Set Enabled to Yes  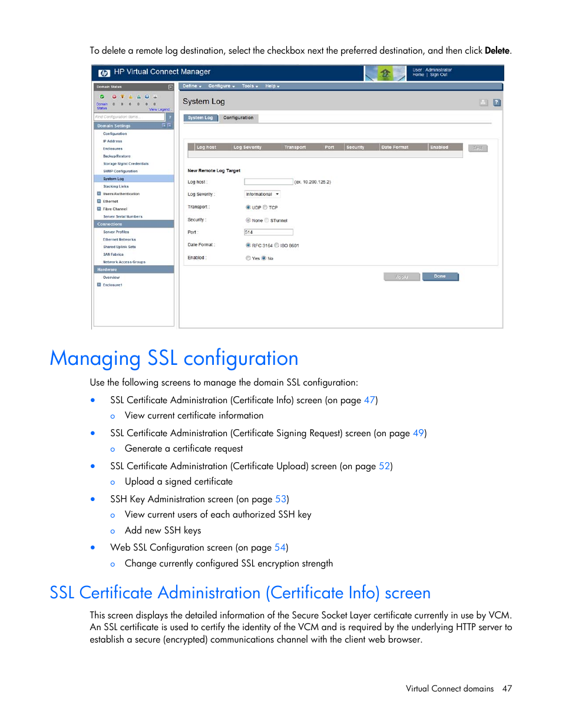(x=248, y=258)
